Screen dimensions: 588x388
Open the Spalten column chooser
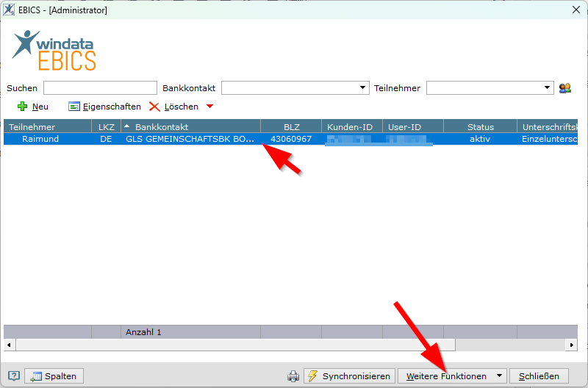54,376
